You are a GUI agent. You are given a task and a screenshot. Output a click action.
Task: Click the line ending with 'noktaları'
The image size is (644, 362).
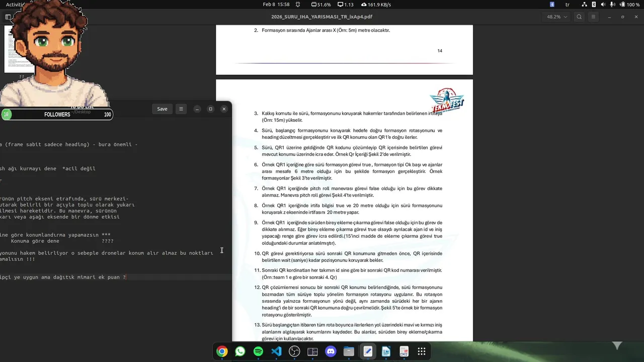(x=107, y=253)
